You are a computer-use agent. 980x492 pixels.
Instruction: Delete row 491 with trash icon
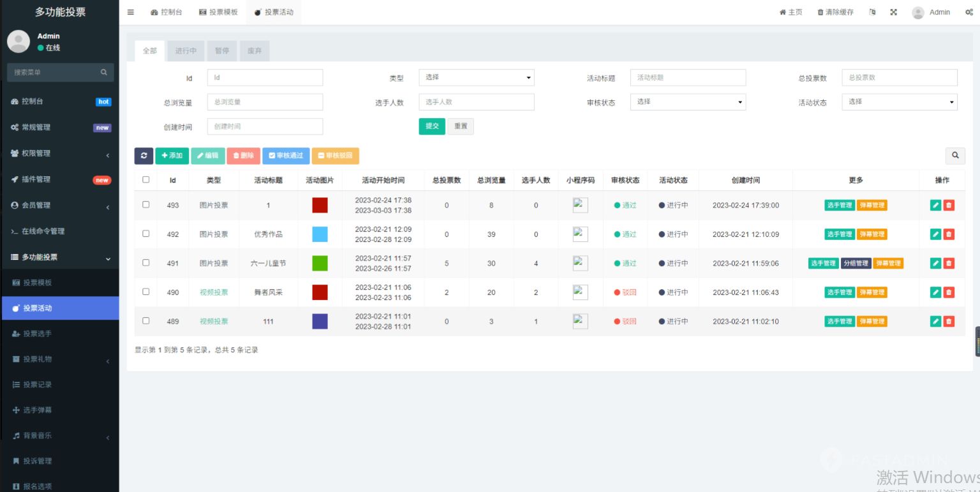[x=949, y=264]
